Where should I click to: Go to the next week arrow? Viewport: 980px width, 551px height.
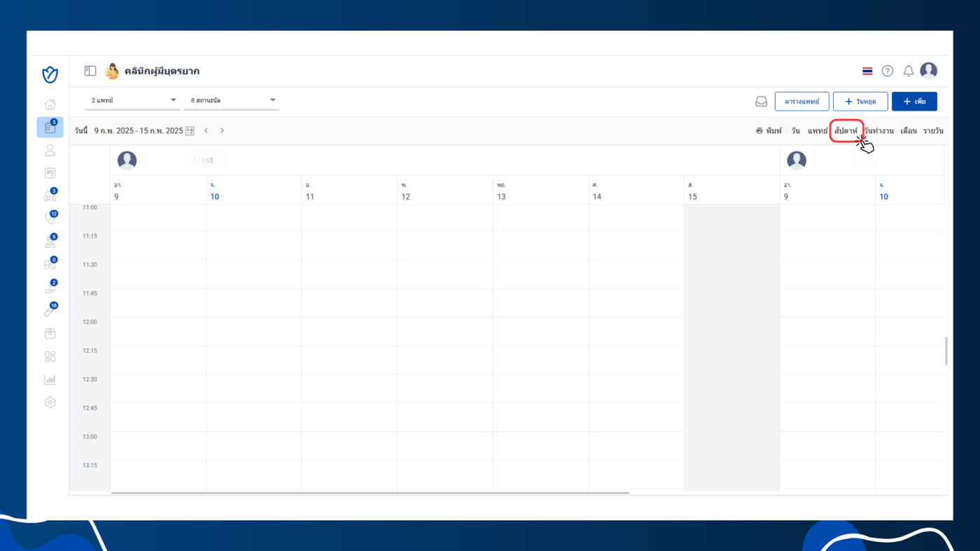(222, 131)
